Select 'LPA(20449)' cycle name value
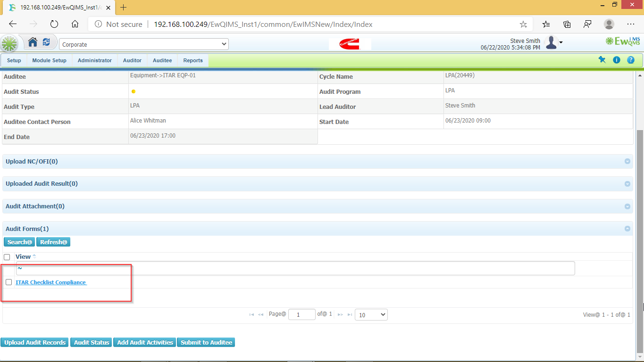This screenshot has width=644, height=362. pyautogui.click(x=460, y=75)
